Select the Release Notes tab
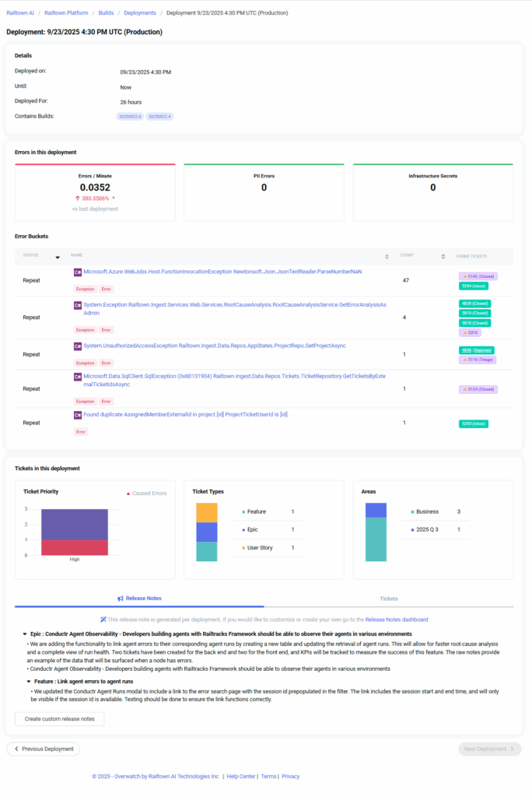 [x=139, y=599]
